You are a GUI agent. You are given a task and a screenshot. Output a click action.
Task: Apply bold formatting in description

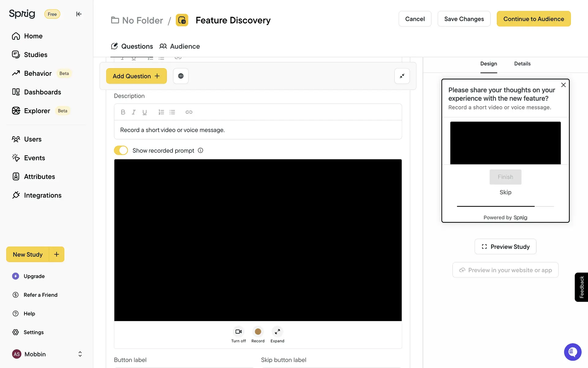(123, 112)
